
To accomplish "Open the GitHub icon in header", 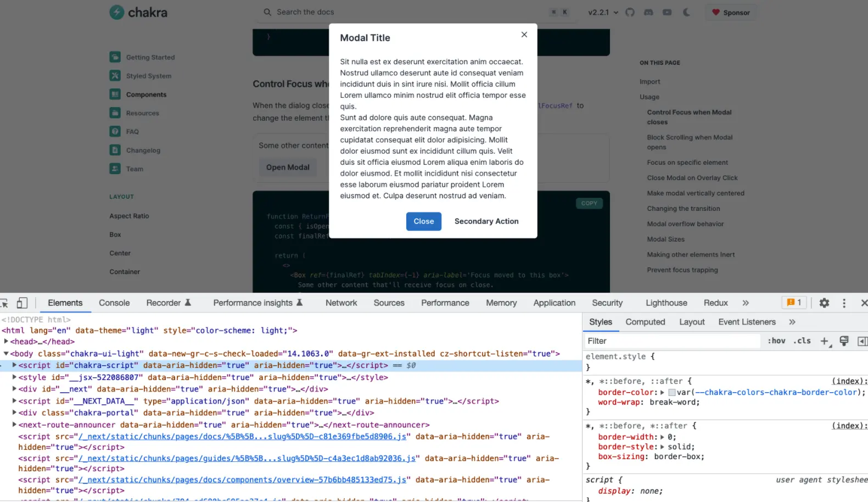I will click(x=630, y=12).
